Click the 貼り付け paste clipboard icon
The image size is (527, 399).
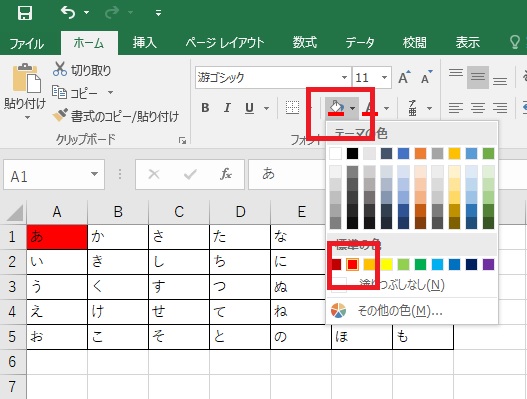(x=27, y=78)
